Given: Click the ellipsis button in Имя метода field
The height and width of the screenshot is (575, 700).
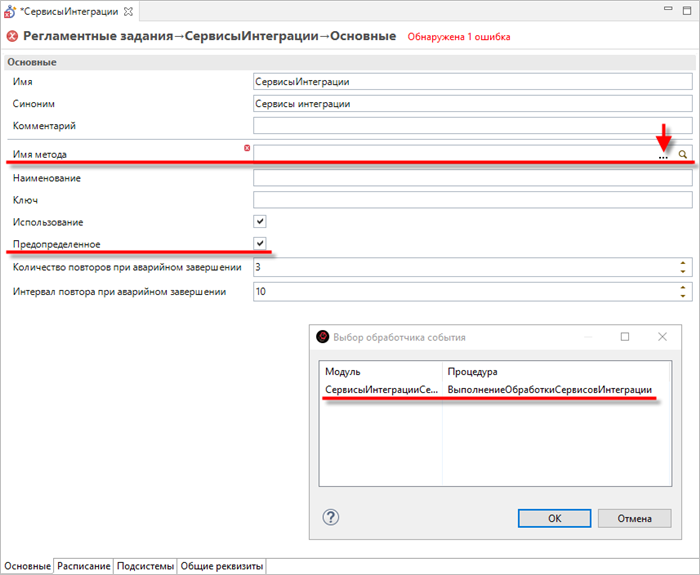Looking at the screenshot, I should pos(663,156).
